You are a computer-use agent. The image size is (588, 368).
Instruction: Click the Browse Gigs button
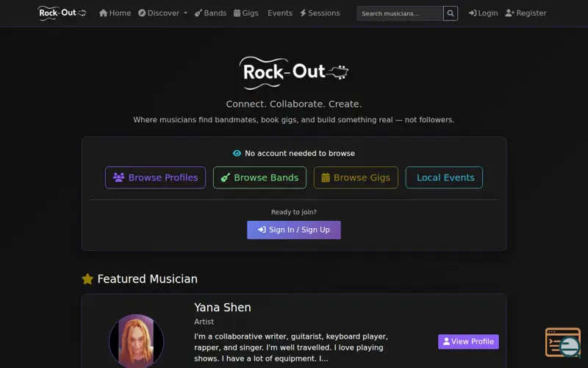[x=356, y=177]
